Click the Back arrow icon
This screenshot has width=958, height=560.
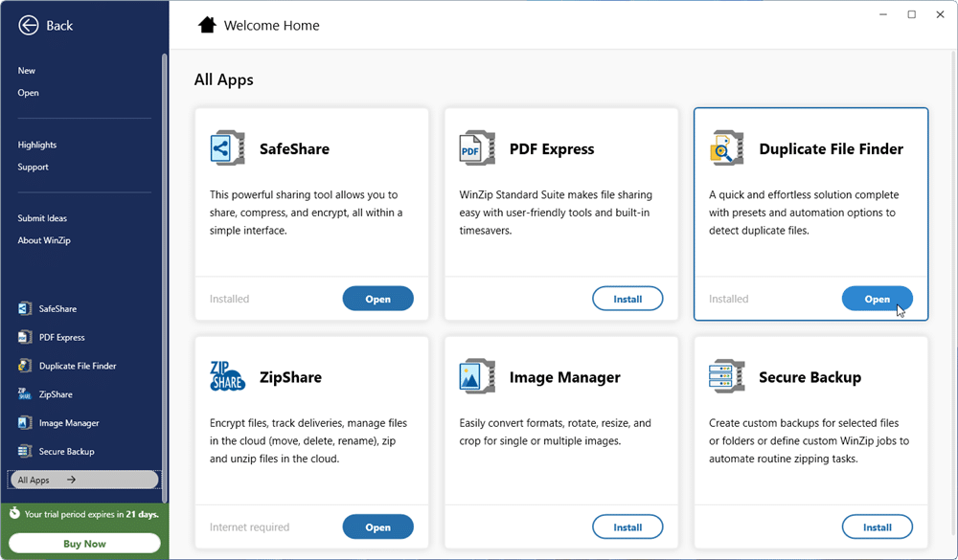click(x=29, y=26)
